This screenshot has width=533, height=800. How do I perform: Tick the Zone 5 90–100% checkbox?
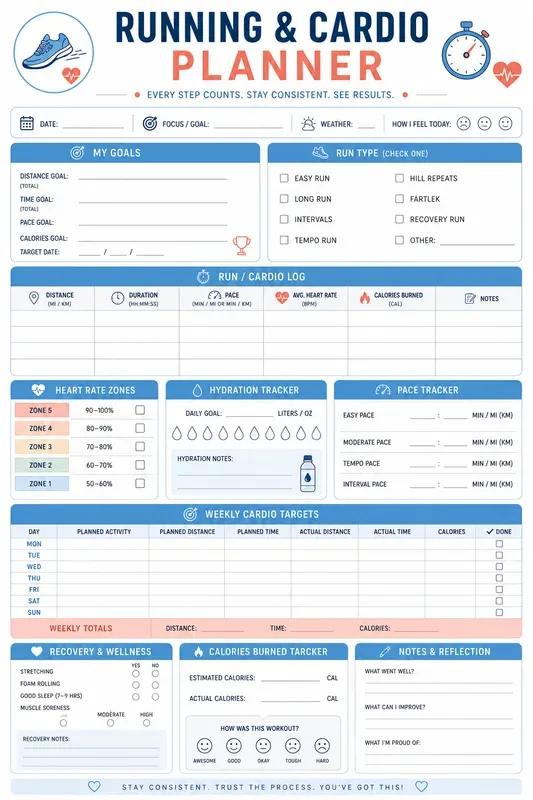(140, 410)
